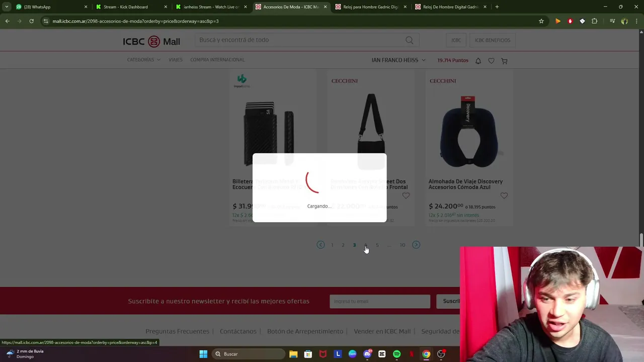Viewport: 644px width, 362px height.
Task: Go to page 10 in pagination
Action: click(x=402, y=245)
